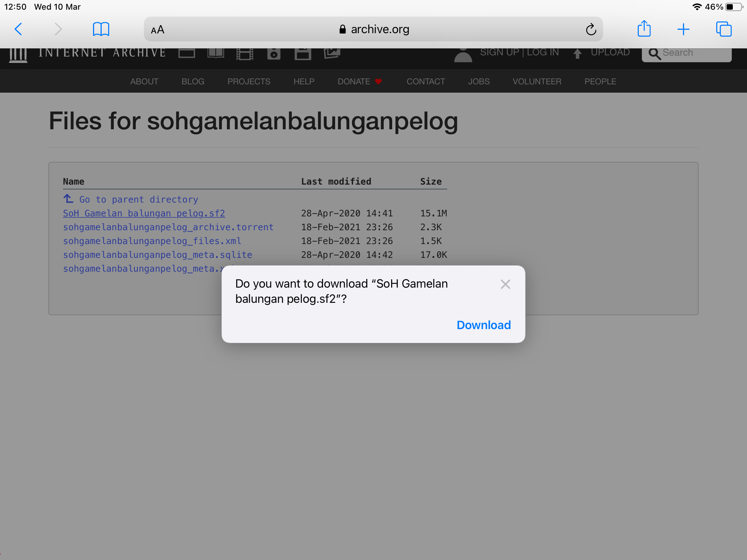Viewport: 747px width, 560px height.
Task: Show all open Safari tabs
Action: click(x=724, y=29)
